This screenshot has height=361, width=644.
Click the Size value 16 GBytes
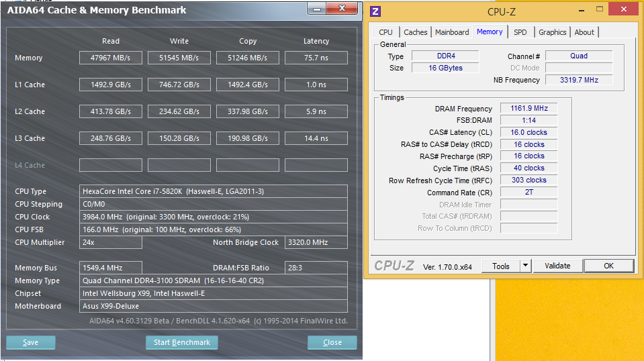click(446, 68)
